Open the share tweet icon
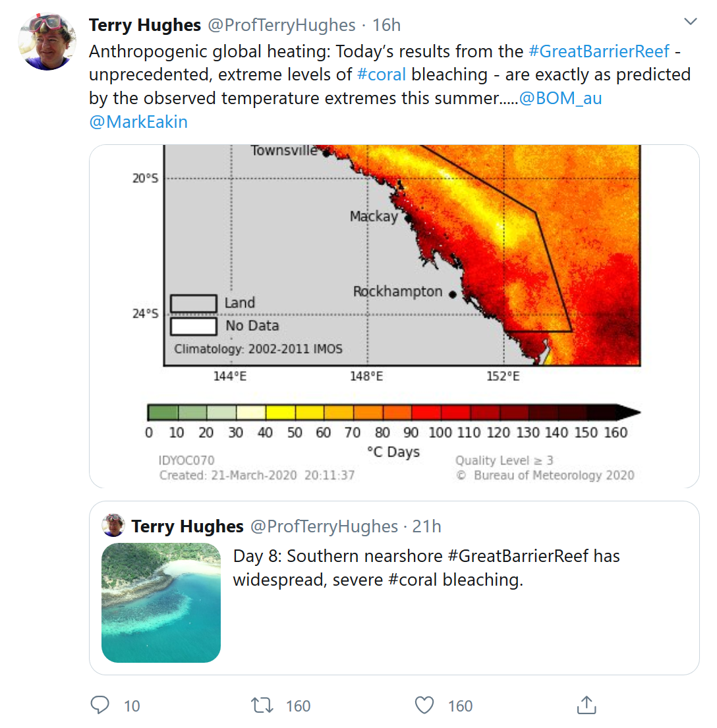This screenshot has height=728, width=717. 586,706
